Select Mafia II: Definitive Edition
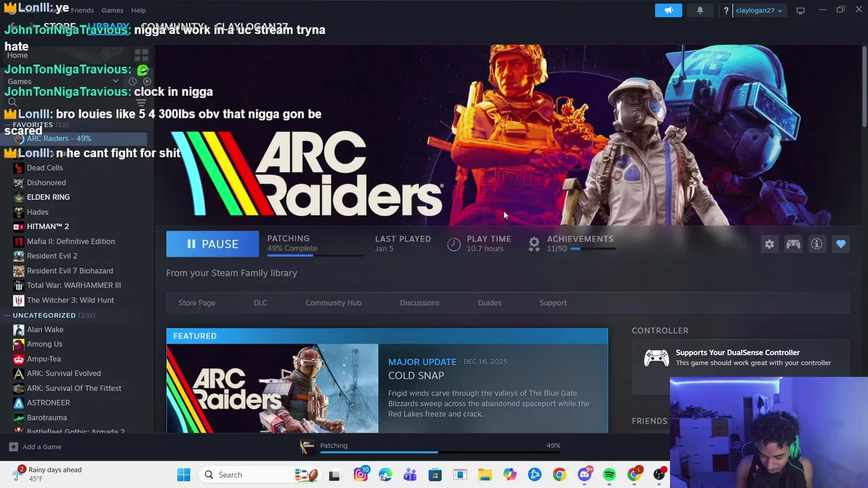 point(71,241)
